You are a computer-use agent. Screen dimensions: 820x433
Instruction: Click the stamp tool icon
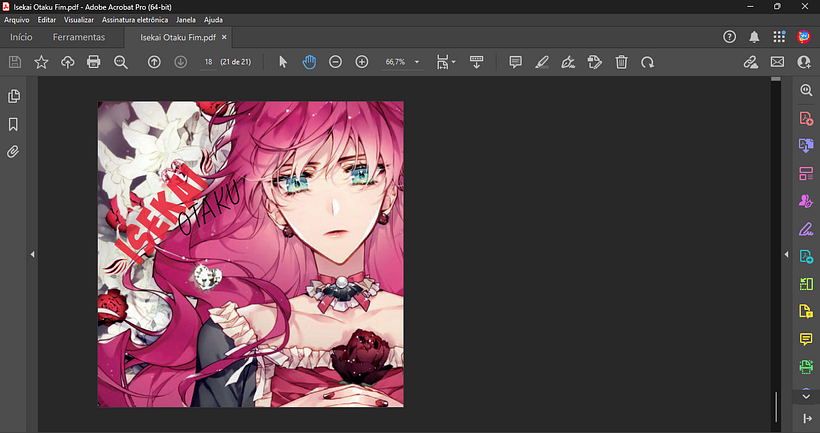coord(595,62)
